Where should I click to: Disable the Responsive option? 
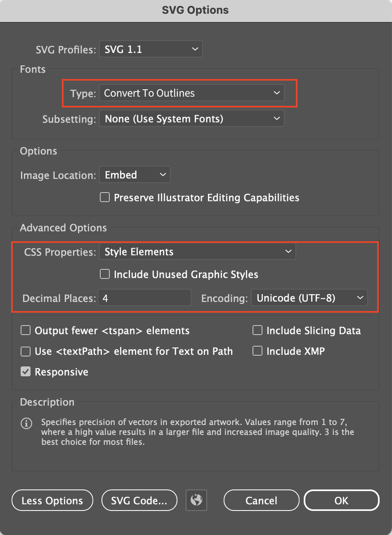(25, 371)
